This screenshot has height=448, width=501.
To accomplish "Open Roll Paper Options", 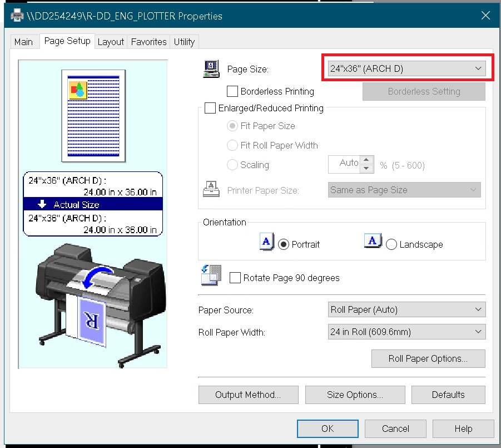I will [x=428, y=358].
